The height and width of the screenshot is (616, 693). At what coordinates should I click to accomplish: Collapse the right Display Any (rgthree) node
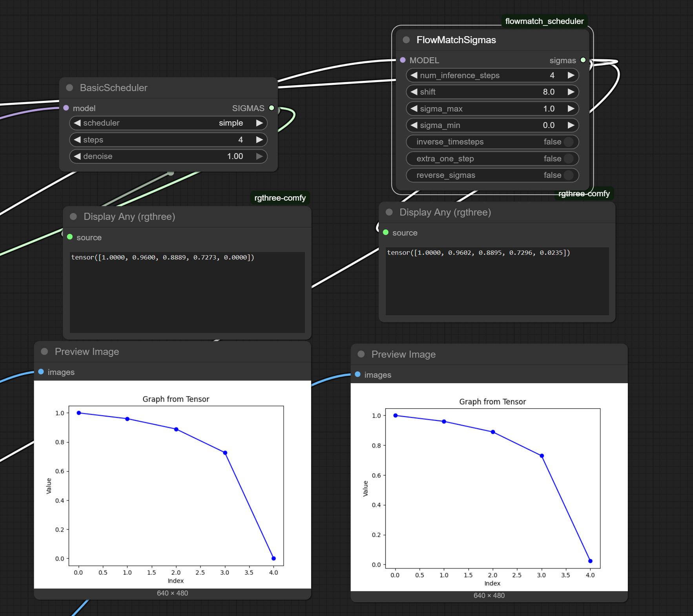(389, 212)
